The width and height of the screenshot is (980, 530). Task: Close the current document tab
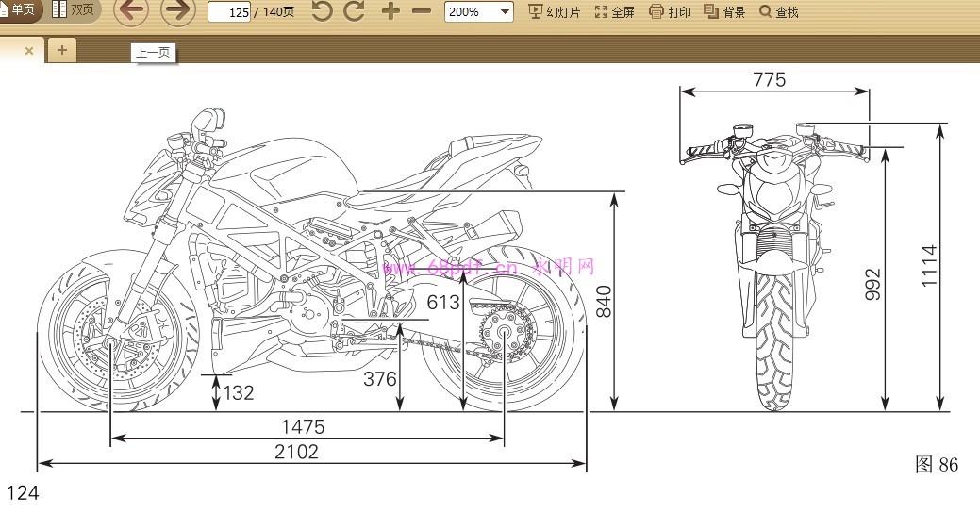pyautogui.click(x=29, y=51)
